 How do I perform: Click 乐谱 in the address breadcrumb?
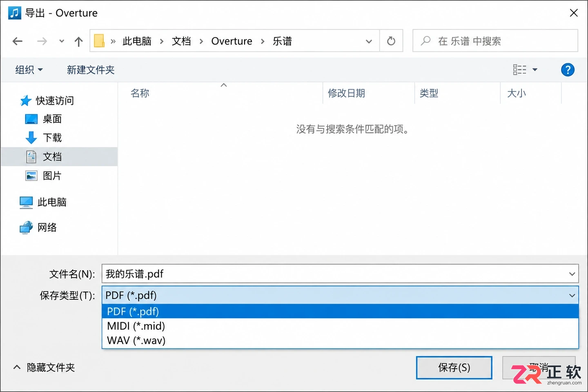tap(282, 41)
